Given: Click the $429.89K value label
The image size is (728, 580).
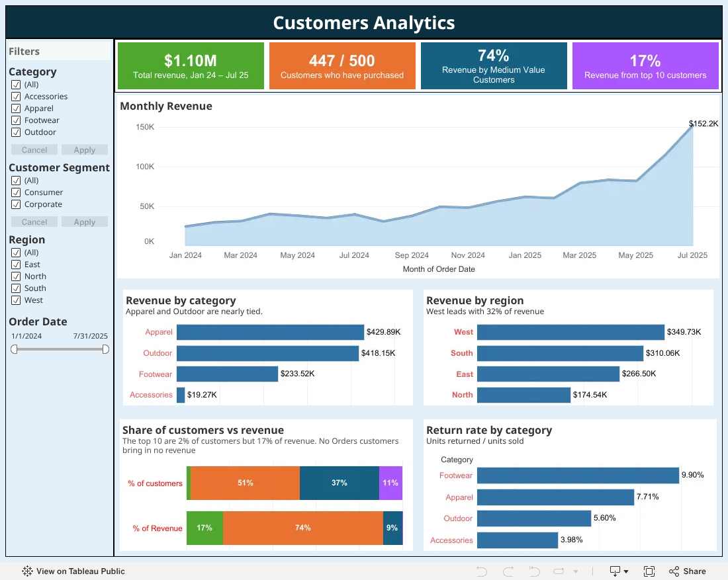Looking at the screenshot, I should 383,332.
